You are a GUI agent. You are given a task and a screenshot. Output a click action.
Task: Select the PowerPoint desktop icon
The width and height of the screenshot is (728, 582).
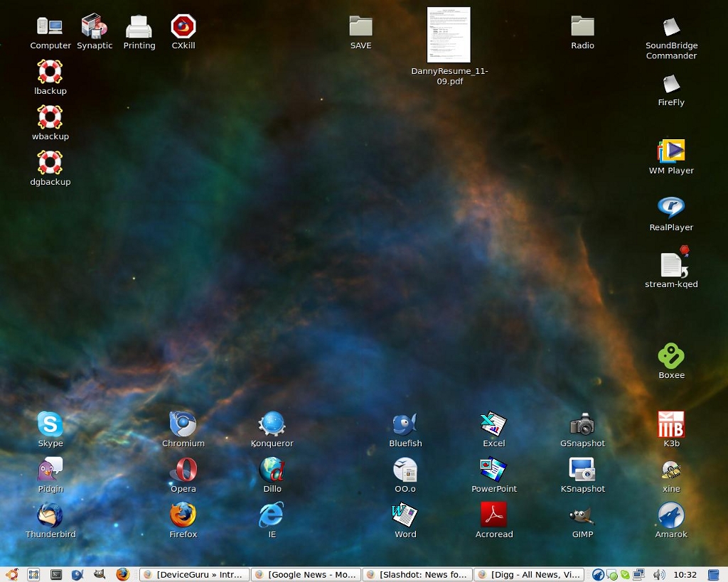(x=493, y=469)
